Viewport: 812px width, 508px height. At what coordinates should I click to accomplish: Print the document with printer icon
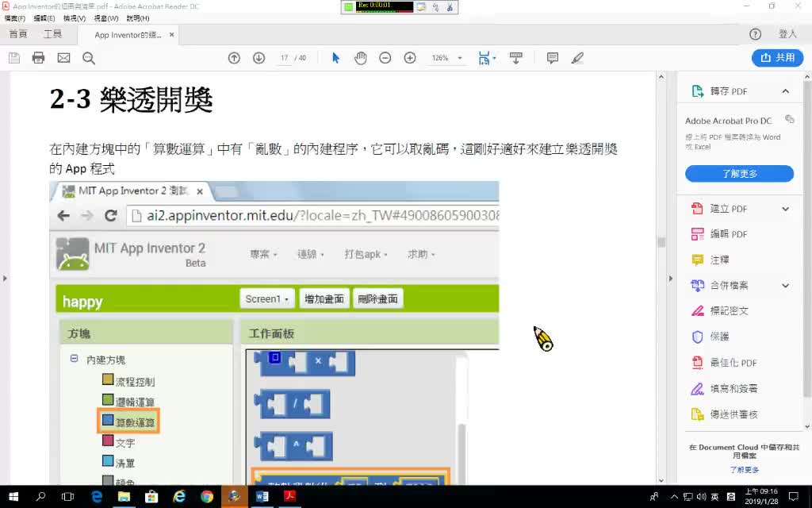38,58
